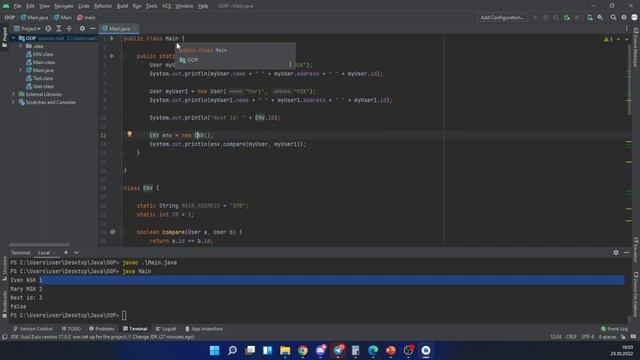Image resolution: width=640 pixels, height=360 pixels.
Task: Open the Navigate menu
Action: (x=64, y=6)
